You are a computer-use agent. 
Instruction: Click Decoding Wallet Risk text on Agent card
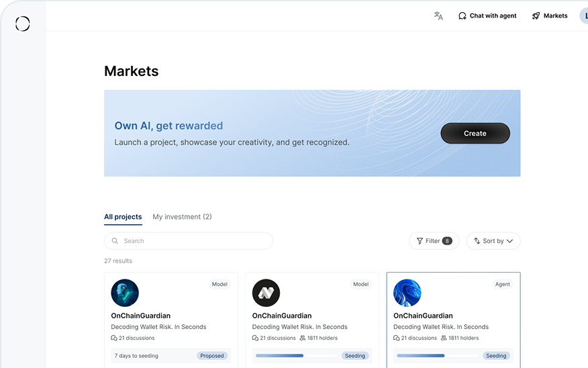[x=441, y=327]
